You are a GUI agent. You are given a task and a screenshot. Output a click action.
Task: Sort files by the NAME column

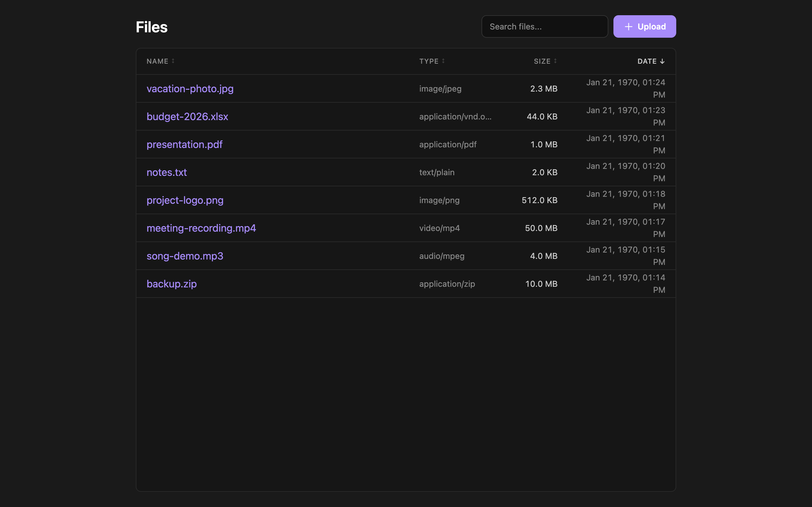point(158,61)
